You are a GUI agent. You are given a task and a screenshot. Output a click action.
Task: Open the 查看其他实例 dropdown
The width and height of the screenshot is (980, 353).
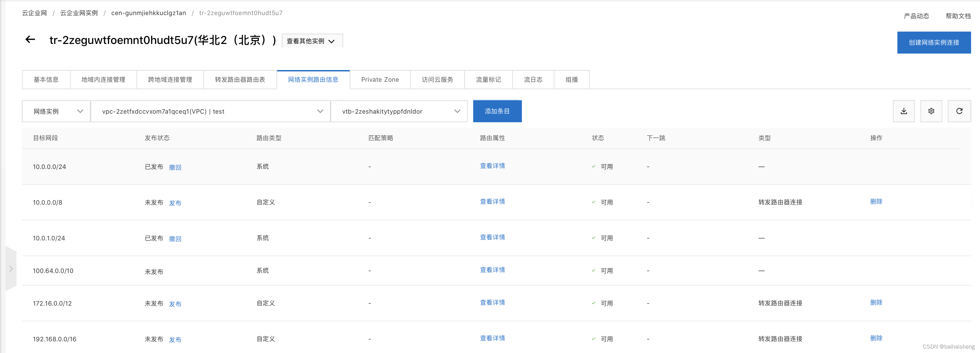pos(312,41)
